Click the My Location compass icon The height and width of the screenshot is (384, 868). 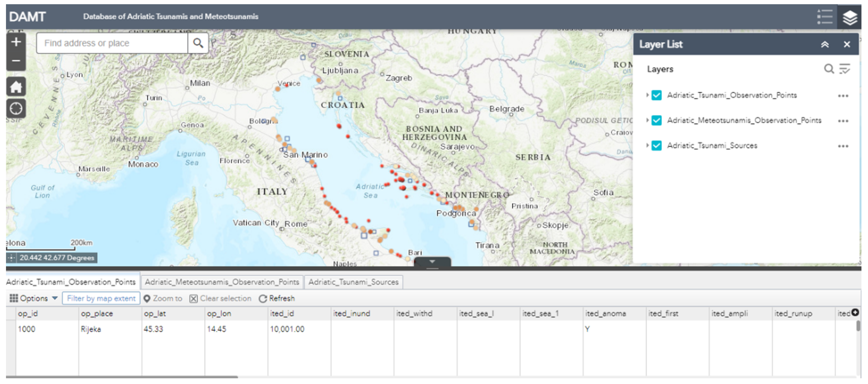pyautogui.click(x=16, y=108)
